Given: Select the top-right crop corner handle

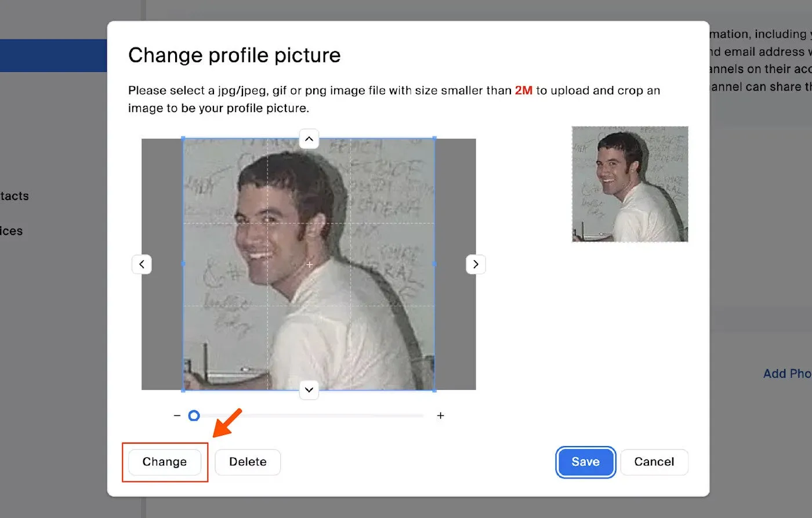Looking at the screenshot, I should [434, 139].
